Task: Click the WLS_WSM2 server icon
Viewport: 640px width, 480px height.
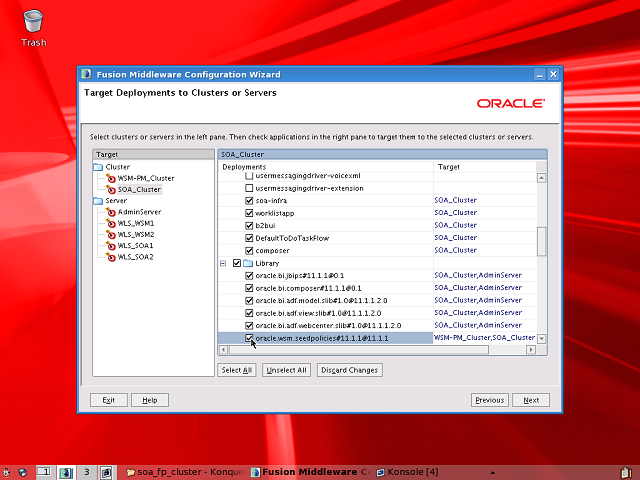Action: coord(111,234)
